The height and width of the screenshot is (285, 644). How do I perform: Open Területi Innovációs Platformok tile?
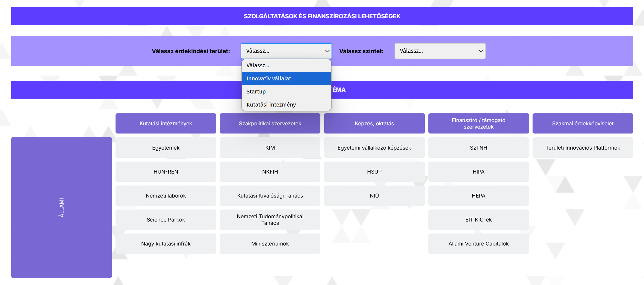582,148
